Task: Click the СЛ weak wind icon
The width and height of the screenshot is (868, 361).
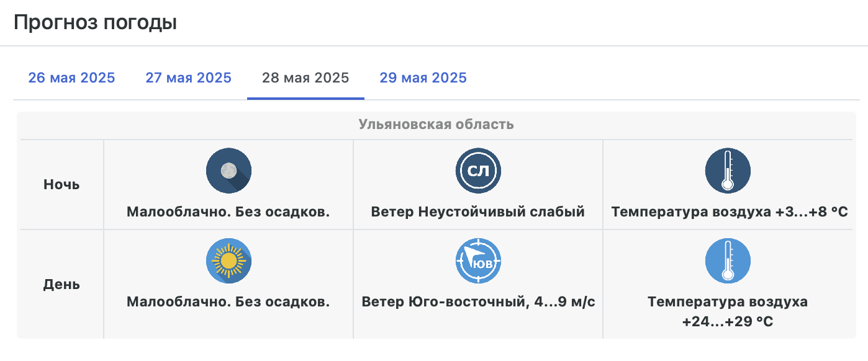Action: click(478, 171)
